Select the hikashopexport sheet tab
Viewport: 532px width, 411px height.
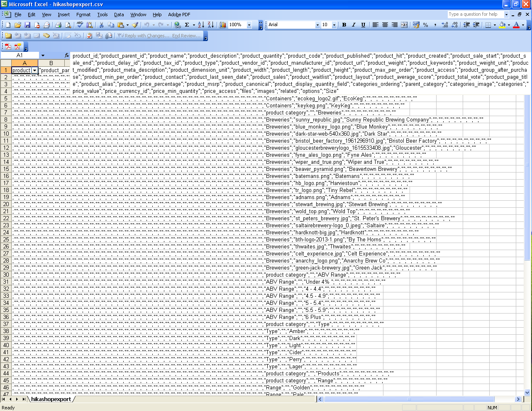tap(51, 399)
